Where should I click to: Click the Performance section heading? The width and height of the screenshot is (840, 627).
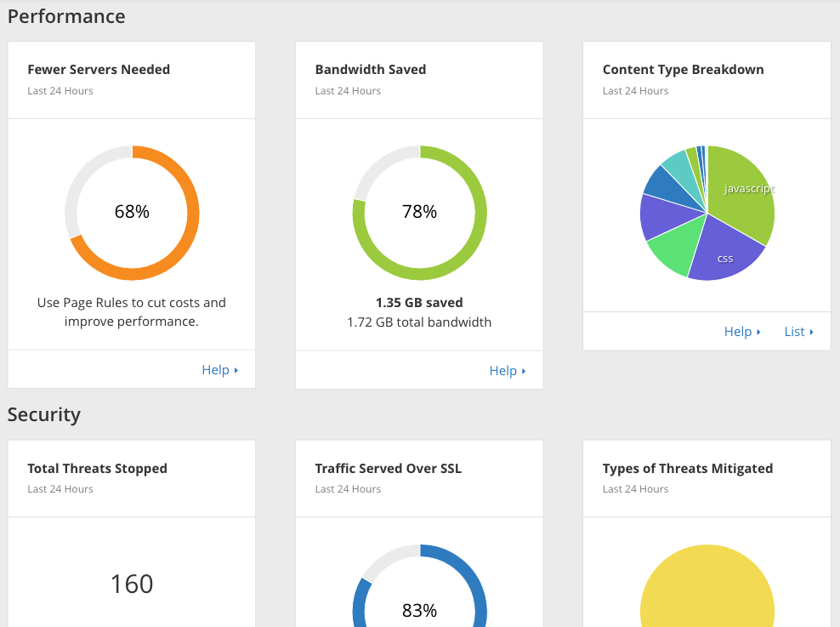tap(66, 17)
